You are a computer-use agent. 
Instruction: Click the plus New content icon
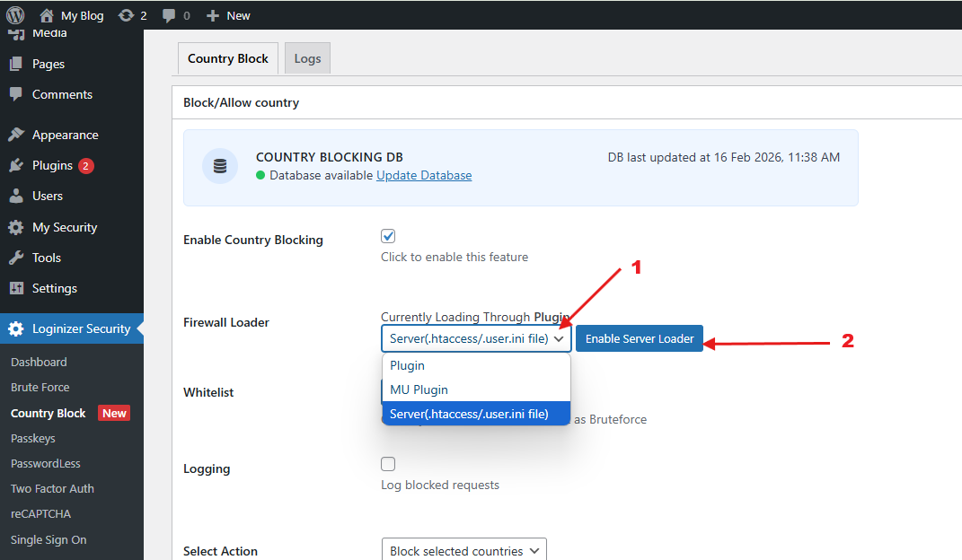[213, 15]
